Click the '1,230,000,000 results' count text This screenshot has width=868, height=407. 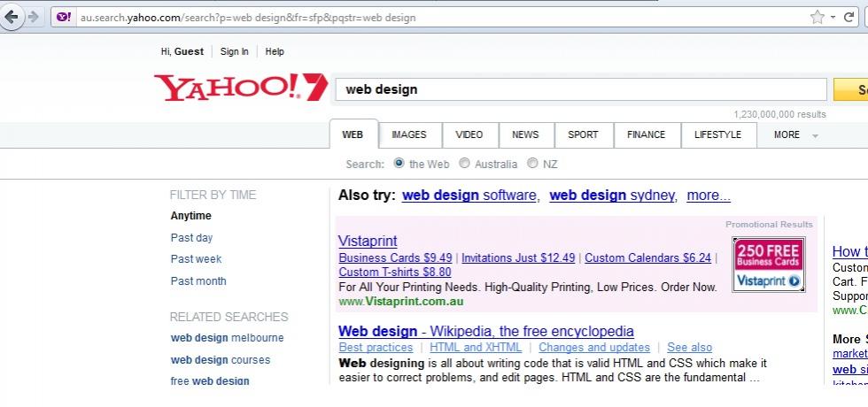(779, 114)
